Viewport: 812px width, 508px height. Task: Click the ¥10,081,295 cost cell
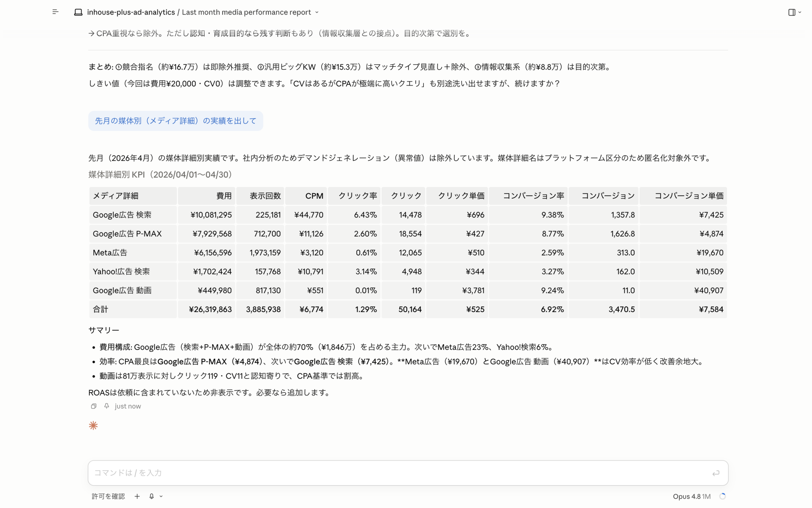[206, 215]
